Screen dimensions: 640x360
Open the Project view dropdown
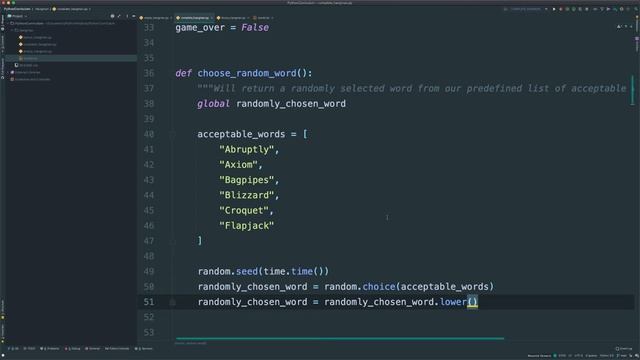click(x=17, y=16)
